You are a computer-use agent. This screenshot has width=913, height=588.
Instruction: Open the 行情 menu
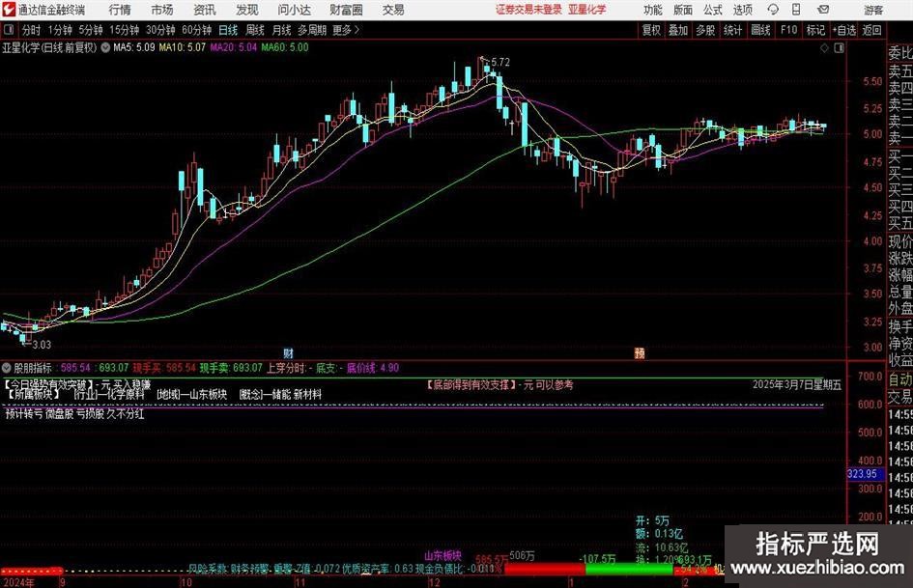(x=120, y=10)
